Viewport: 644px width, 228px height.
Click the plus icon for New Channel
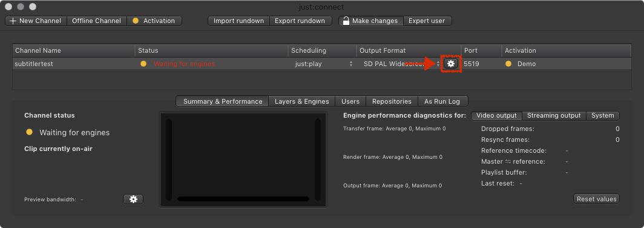pyautogui.click(x=13, y=21)
